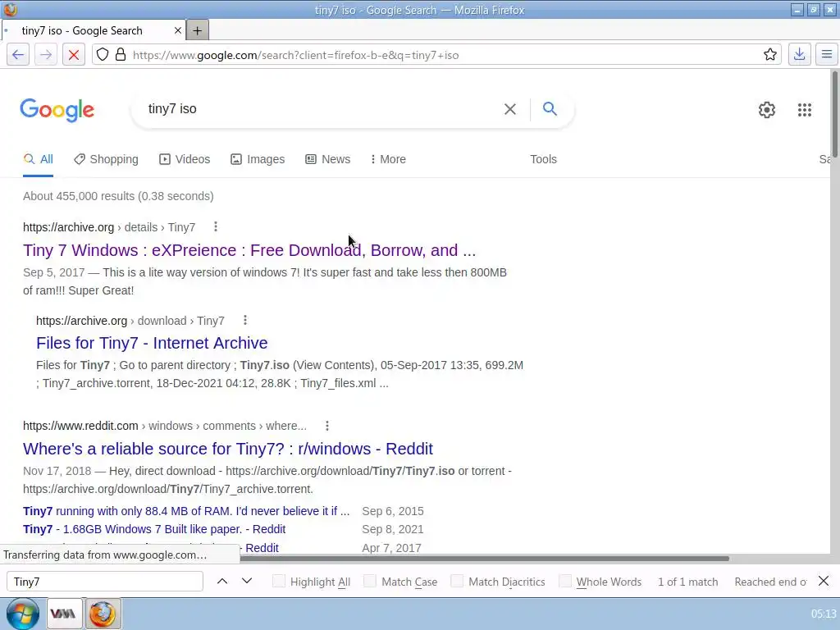Go to previous find match arrow
Screen dimensions: 840x630
pyautogui.click(x=222, y=582)
